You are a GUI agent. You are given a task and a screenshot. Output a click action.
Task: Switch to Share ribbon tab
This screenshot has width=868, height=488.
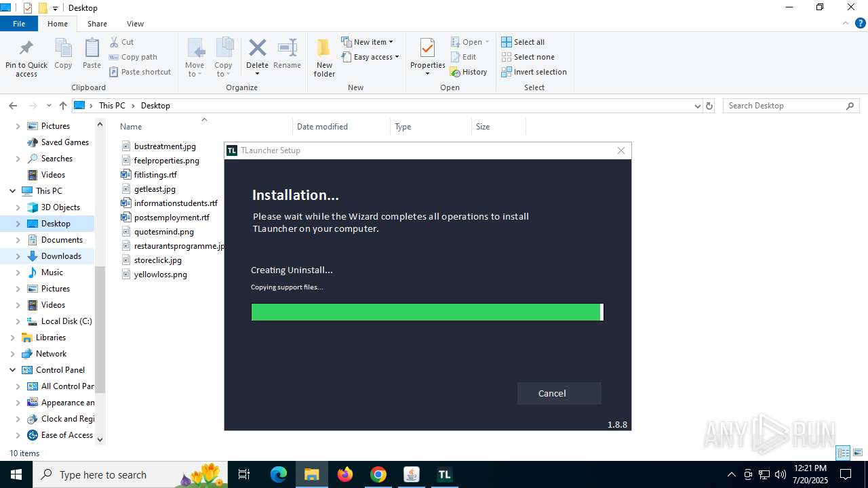click(x=97, y=24)
